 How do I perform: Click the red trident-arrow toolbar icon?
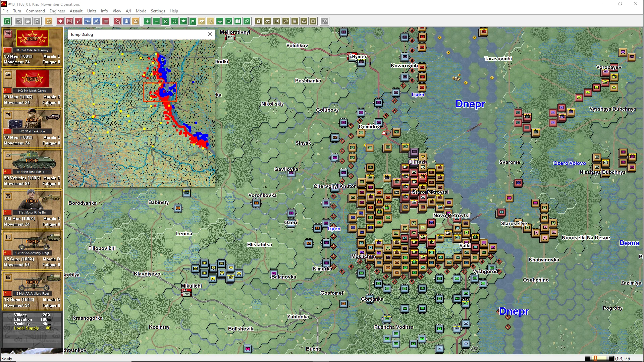point(60,21)
